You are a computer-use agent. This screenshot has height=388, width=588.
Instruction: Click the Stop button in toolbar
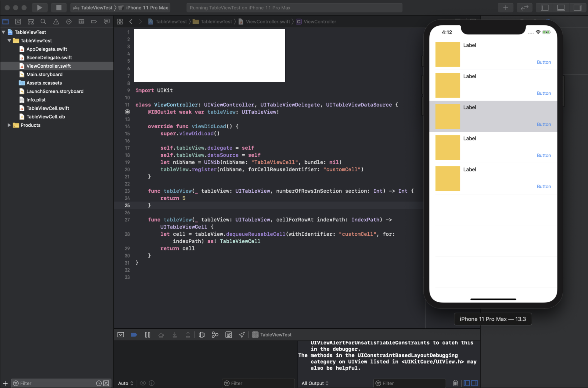[x=59, y=8]
